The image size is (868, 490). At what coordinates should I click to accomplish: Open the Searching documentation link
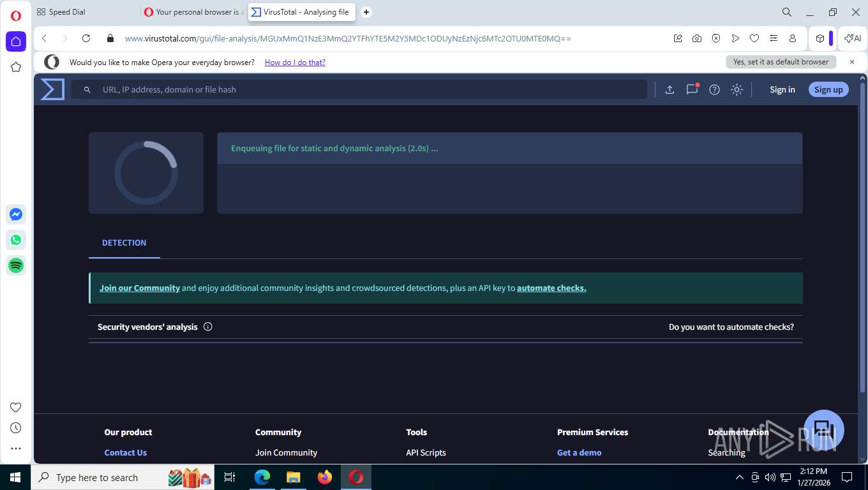tap(726, 453)
